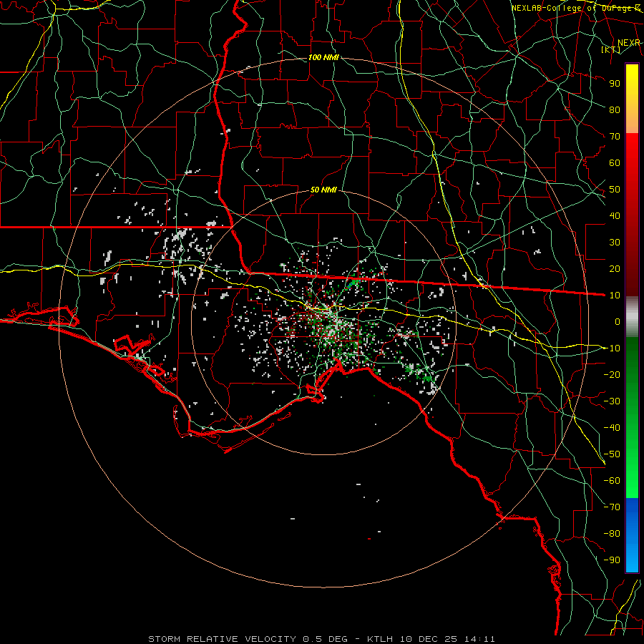Click the "-20" scale value
This screenshot has height=644, width=644.
tap(612, 374)
